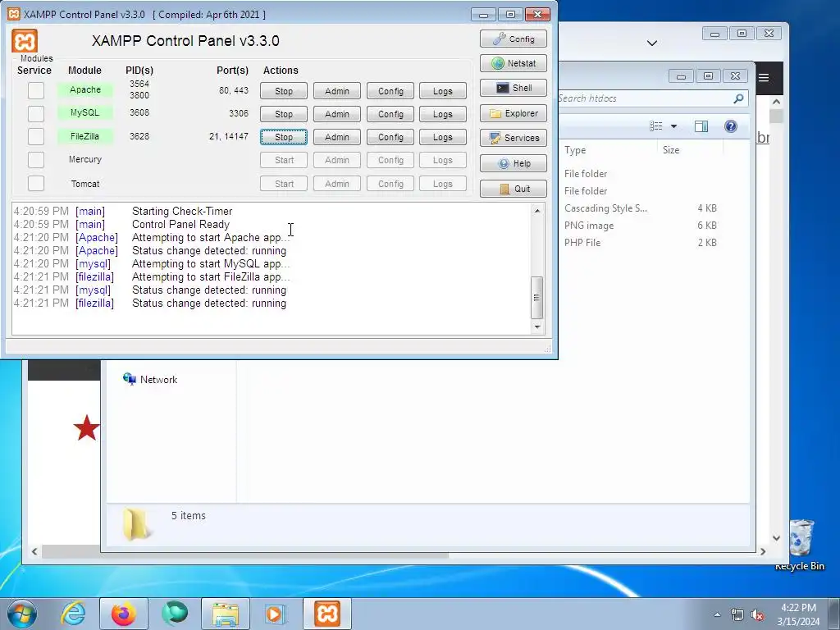Click scroll down arrow in XAMPP log
The height and width of the screenshot is (630, 840).
click(537, 326)
